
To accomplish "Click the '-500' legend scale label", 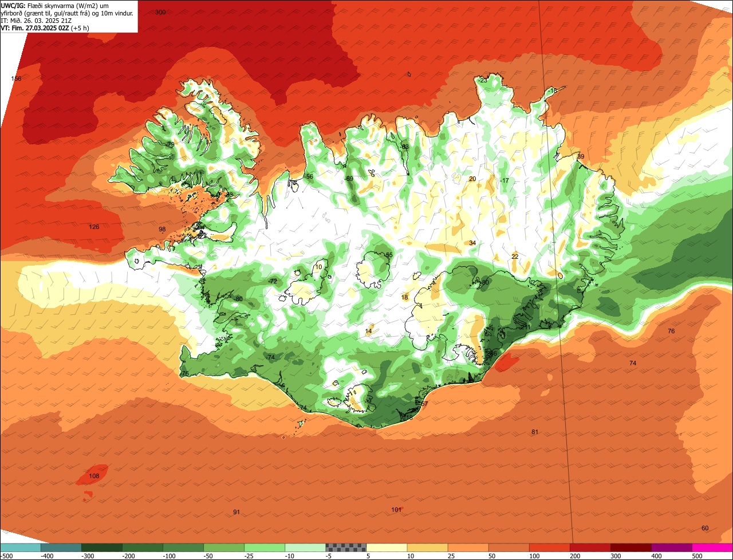I will [x=7, y=555].
